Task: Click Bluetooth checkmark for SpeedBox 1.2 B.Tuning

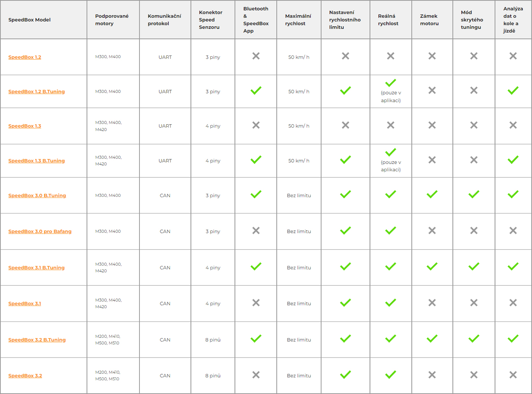Action: (x=256, y=90)
